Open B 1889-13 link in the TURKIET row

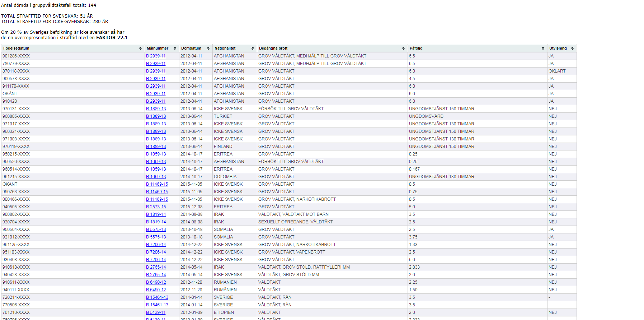point(156,116)
